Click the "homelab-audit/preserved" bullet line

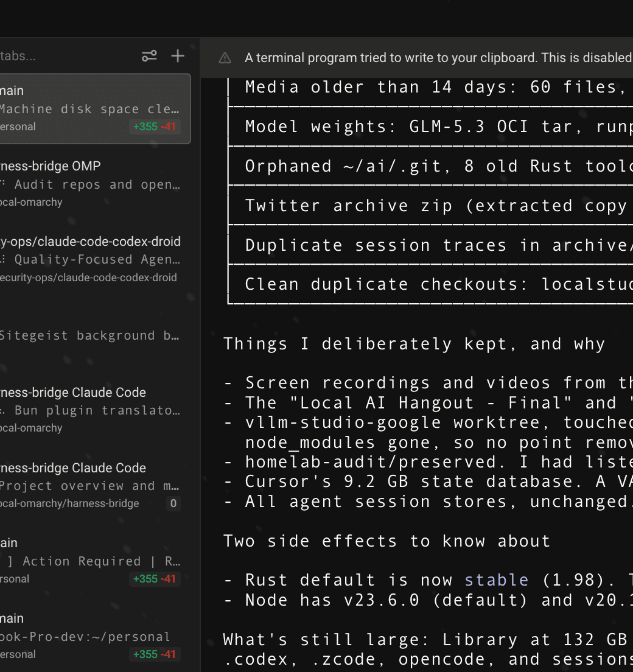[x=428, y=462]
